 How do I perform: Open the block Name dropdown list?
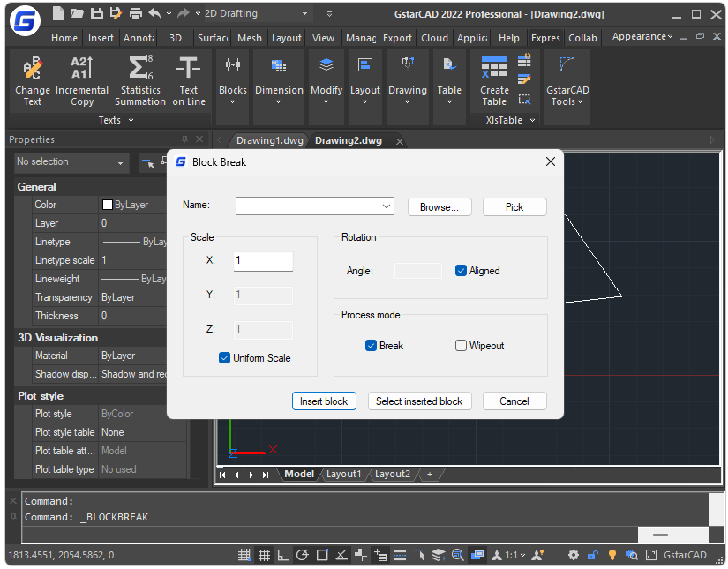point(387,206)
